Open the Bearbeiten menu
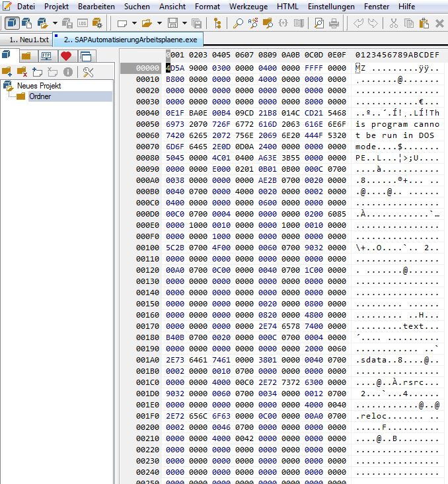448x484 pixels. click(96, 7)
